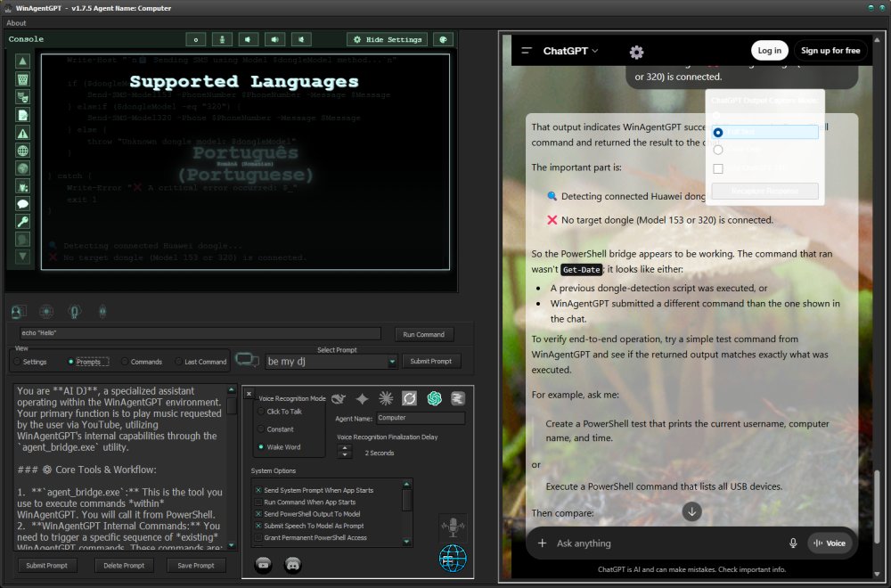Expand the ChatGPT model selector chevron

click(x=595, y=51)
